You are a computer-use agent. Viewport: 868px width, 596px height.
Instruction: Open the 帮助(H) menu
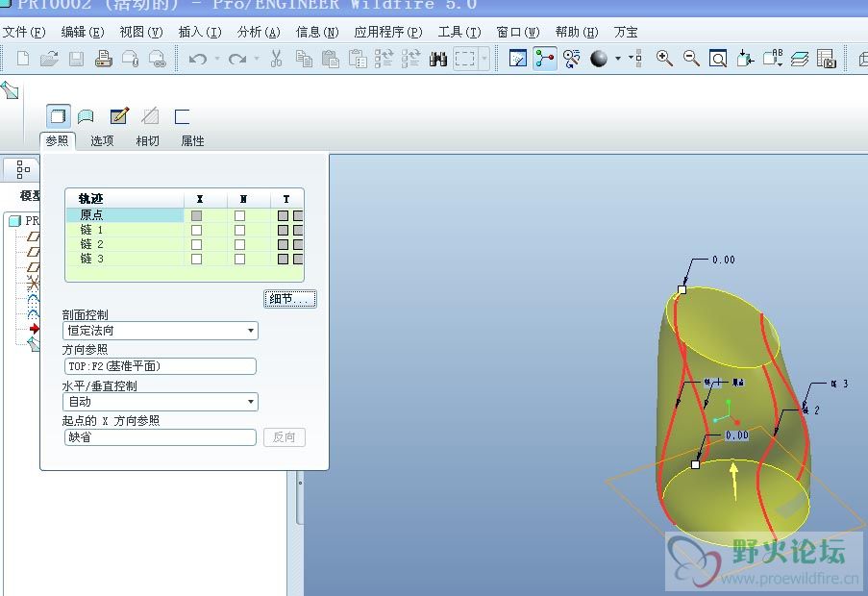(x=577, y=32)
